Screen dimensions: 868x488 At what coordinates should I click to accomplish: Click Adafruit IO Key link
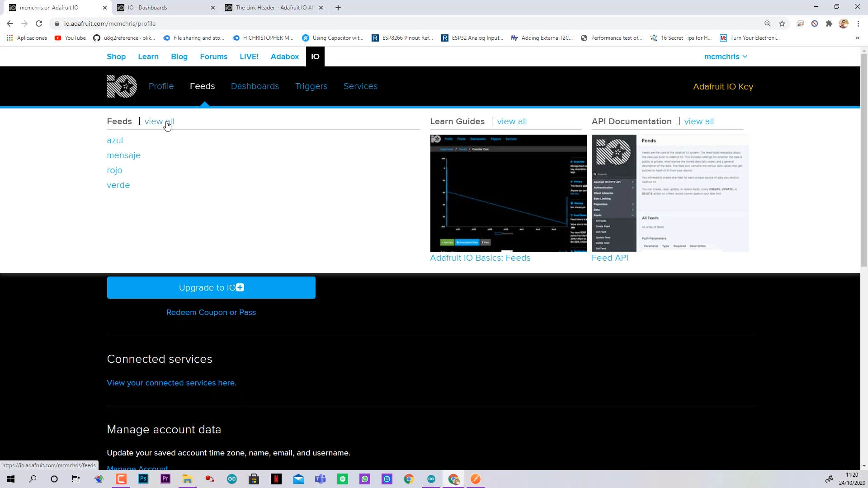pyautogui.click(x=723, y=87)
